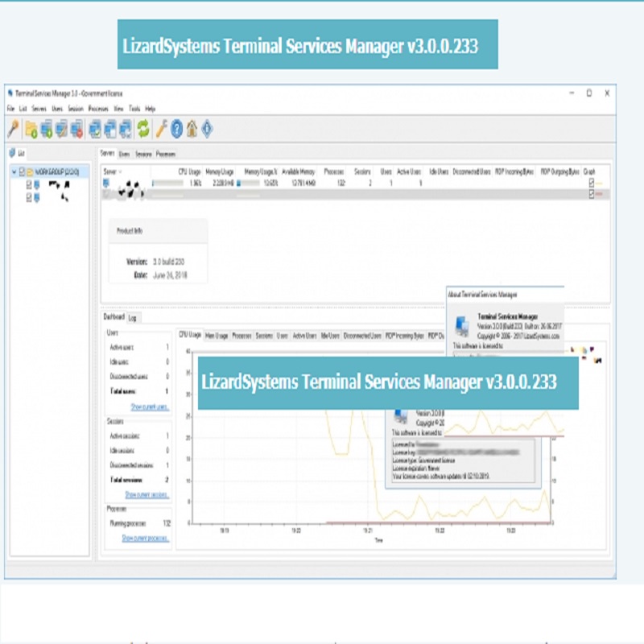Click the add folder group toolbar icon
This screenshot has height=644, width=644.
31,130
